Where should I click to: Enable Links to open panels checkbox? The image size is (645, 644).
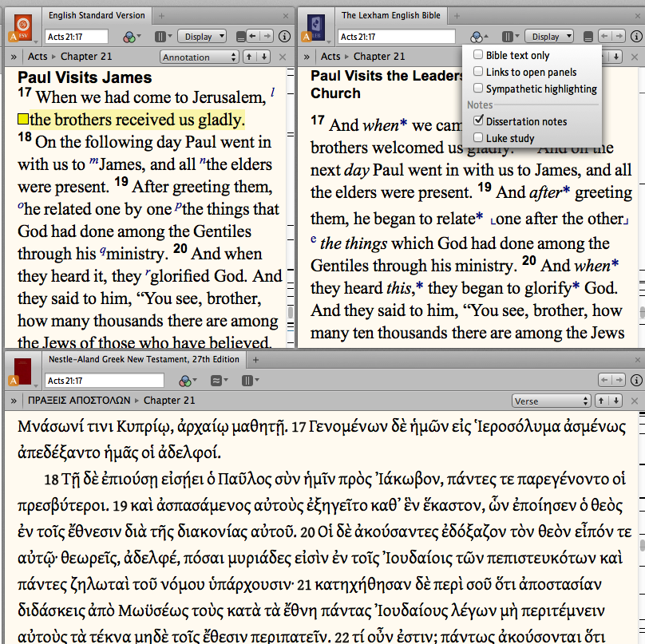[x=478, y=72]
